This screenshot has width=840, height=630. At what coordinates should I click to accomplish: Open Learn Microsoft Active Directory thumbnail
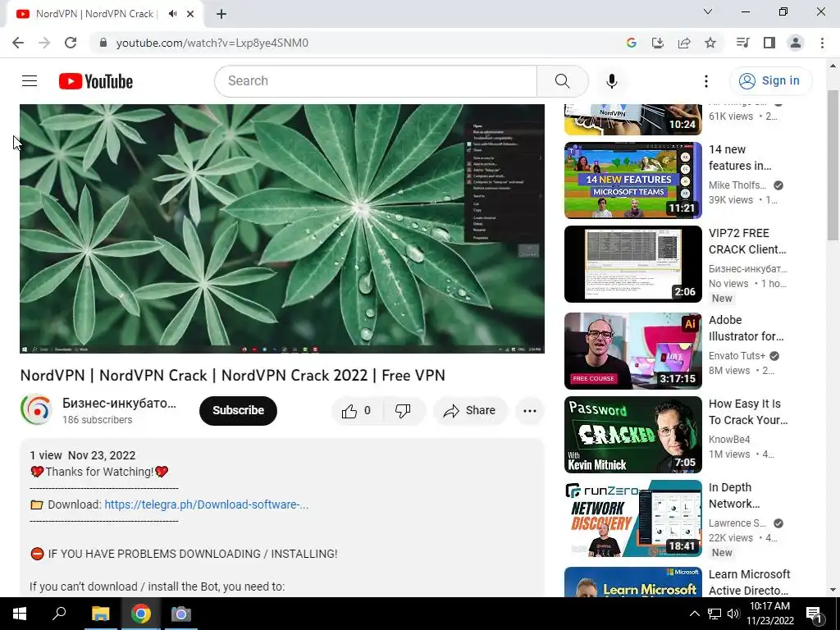(633, 582)
